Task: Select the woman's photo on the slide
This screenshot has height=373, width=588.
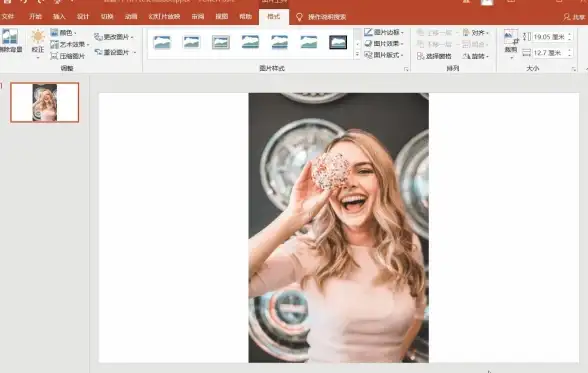Action: point(339,228)
